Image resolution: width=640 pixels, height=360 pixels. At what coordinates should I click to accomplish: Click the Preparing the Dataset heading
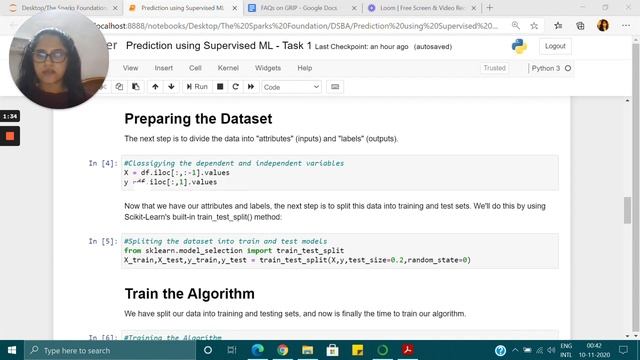pyautogui.click(x=198, y=119)
